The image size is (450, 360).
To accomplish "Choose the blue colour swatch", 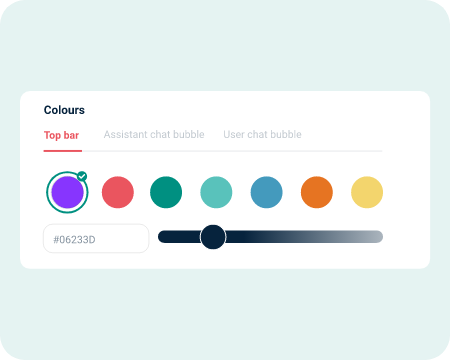I will (267, 192).
